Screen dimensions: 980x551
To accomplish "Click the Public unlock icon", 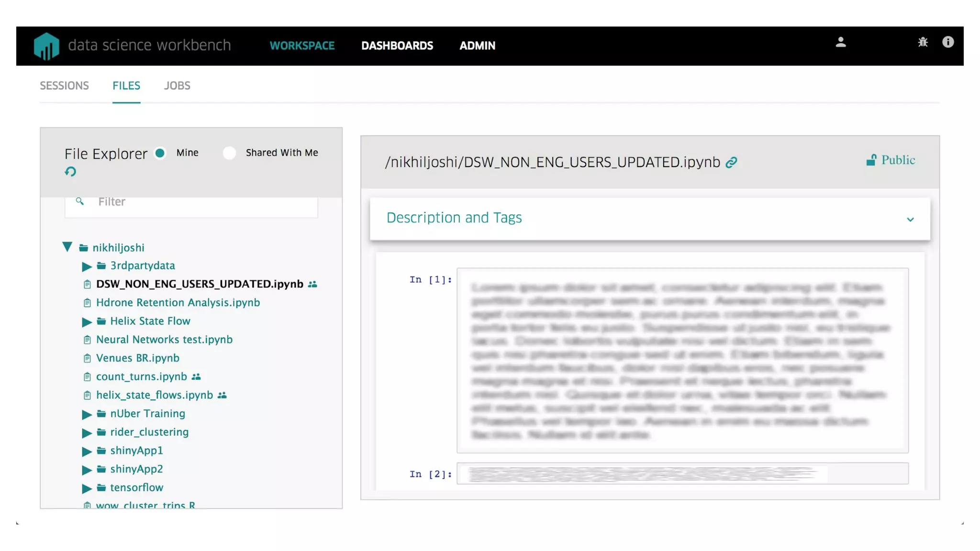I will tap(871, 160).
